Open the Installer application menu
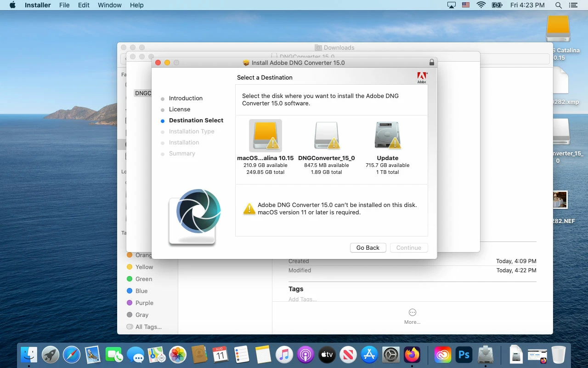Viewport: 588px width, 368px height. click(x=38, y=5)
